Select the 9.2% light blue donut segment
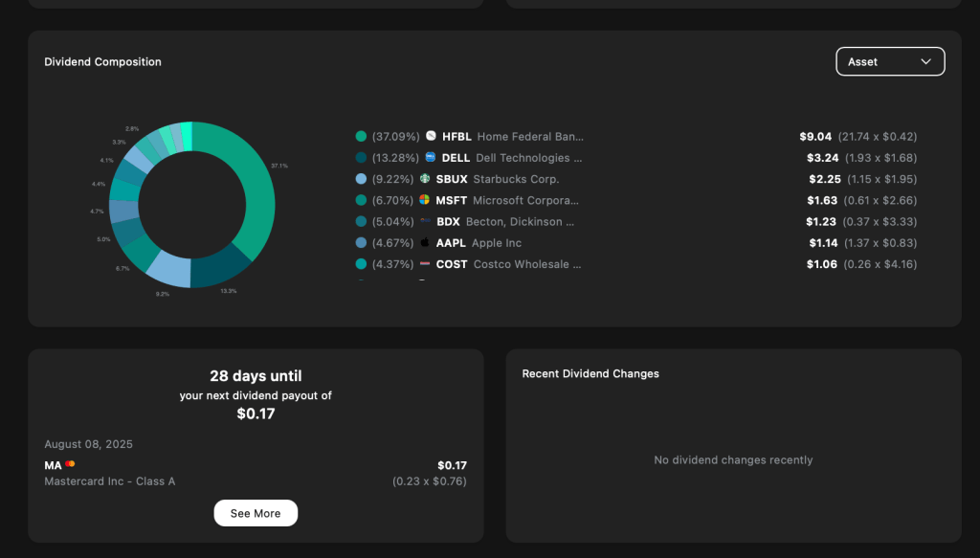The height and width of the screenshot is (558, 980). pos(167,269)
